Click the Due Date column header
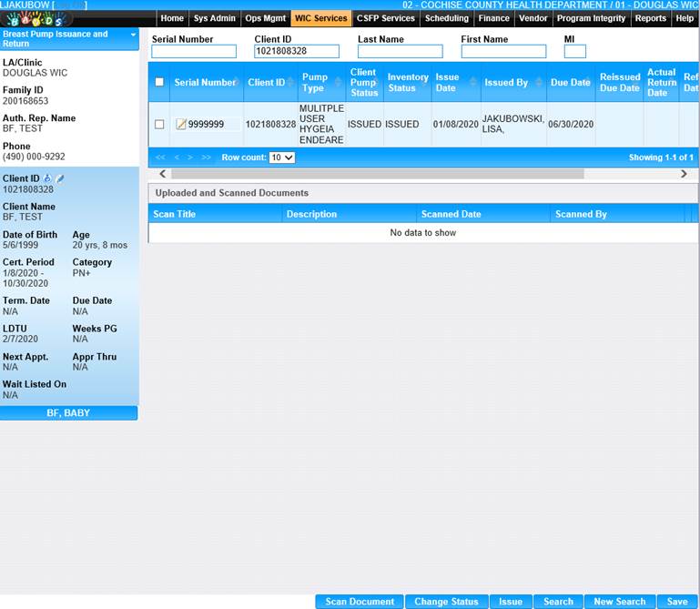 (571, 82)
